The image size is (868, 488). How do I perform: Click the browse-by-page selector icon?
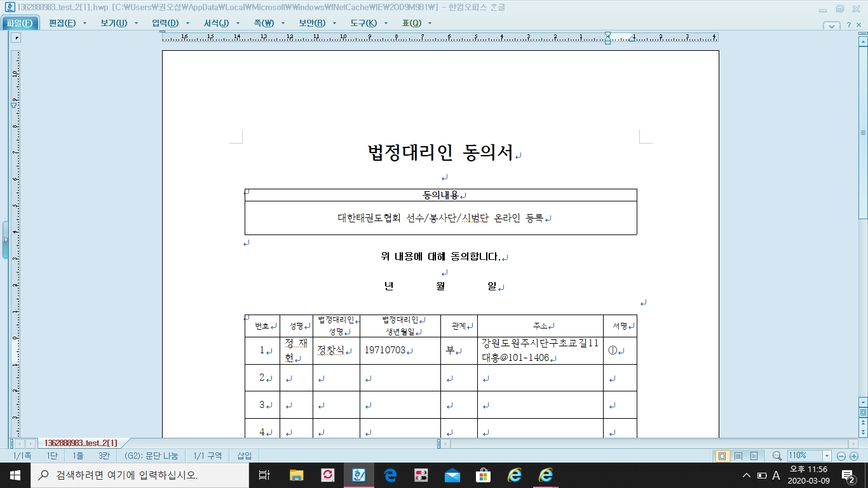[863, 412]
